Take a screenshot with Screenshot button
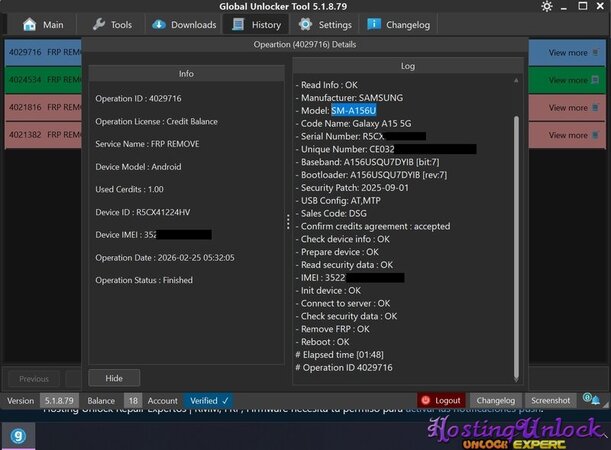 click(551, 400)
